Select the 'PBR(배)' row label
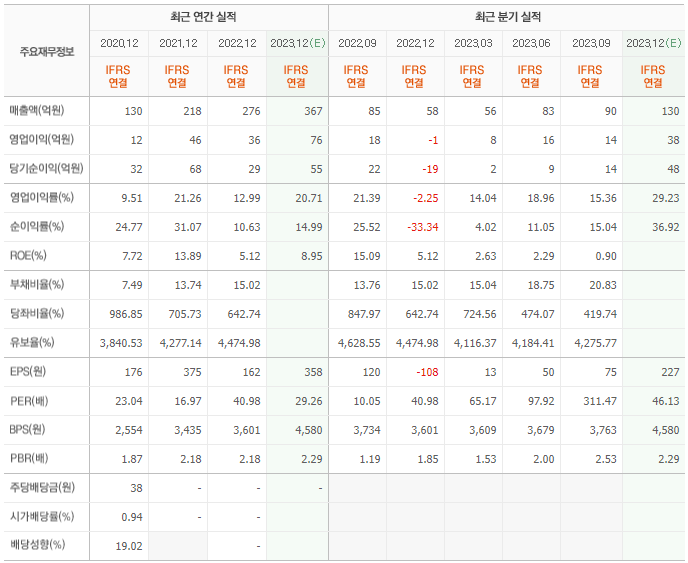Screen dimensions: 688x563 29,459
